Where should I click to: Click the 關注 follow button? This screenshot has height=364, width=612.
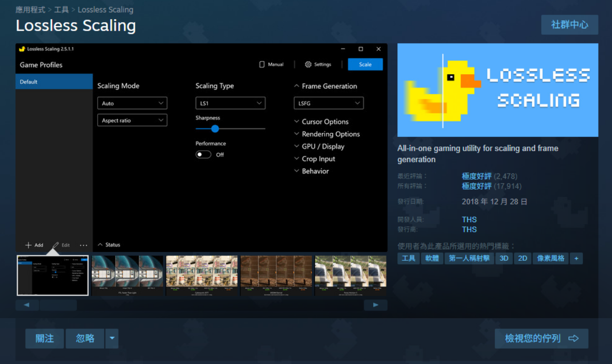tap(45, 339)
